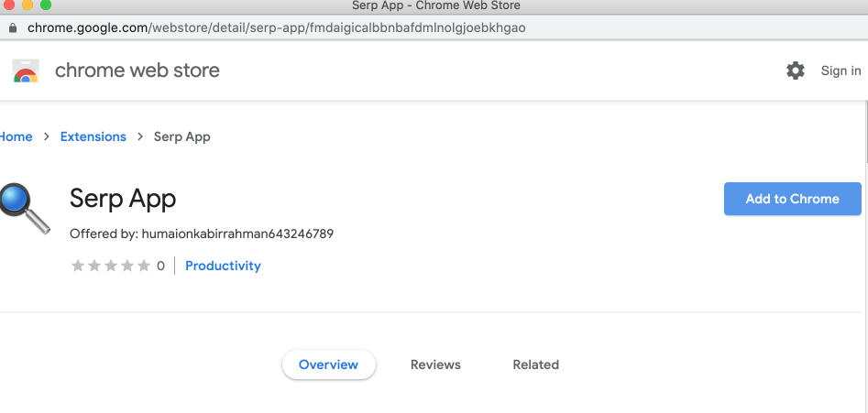The image size is (868, 413).
Task: Select the fifth rating star
Action: coord(143,266)
